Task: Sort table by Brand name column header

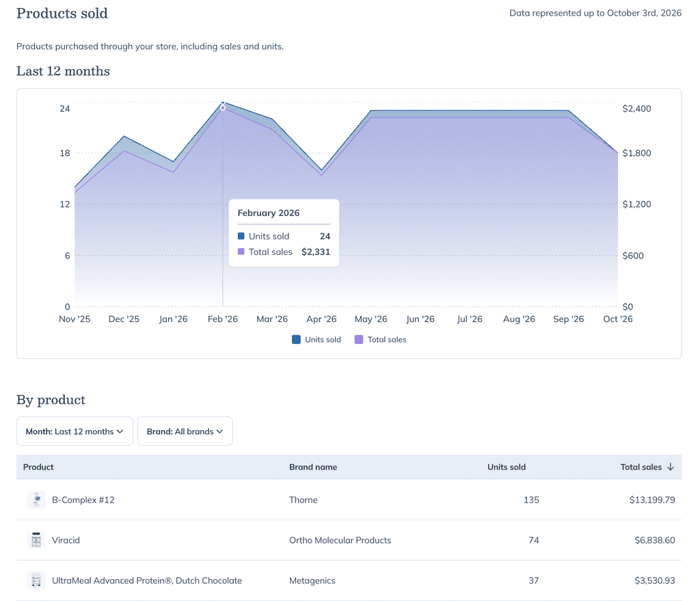Action: point(313,467)
